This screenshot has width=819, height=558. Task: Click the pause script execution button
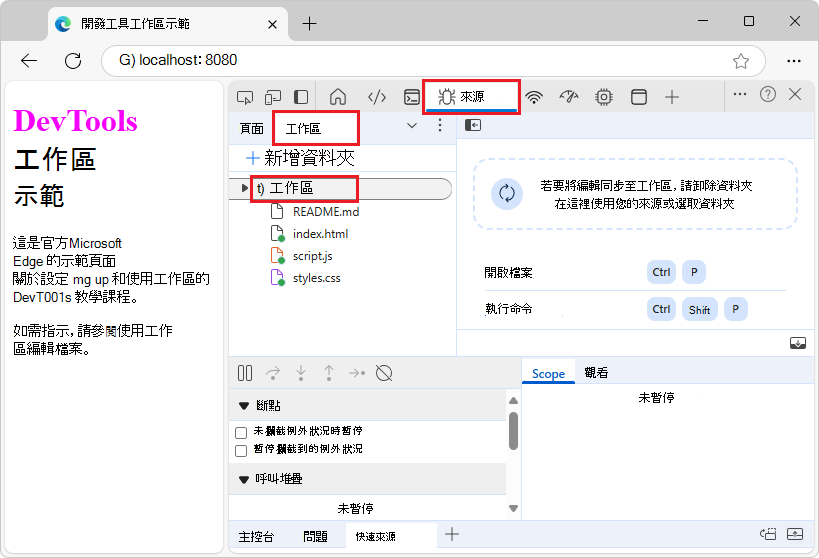click(245, 373)
